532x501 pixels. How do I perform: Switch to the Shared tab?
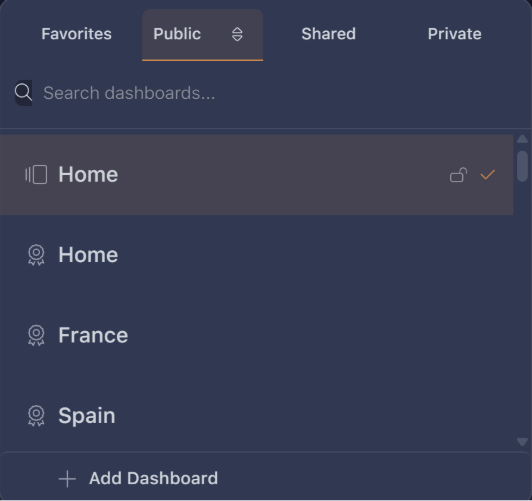pos(328,34)
